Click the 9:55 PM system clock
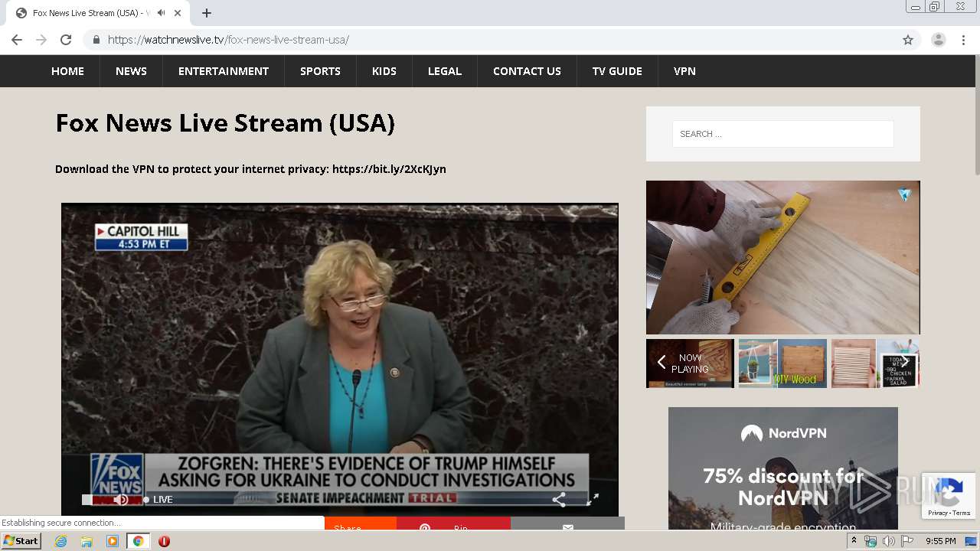 coord(940,541)
